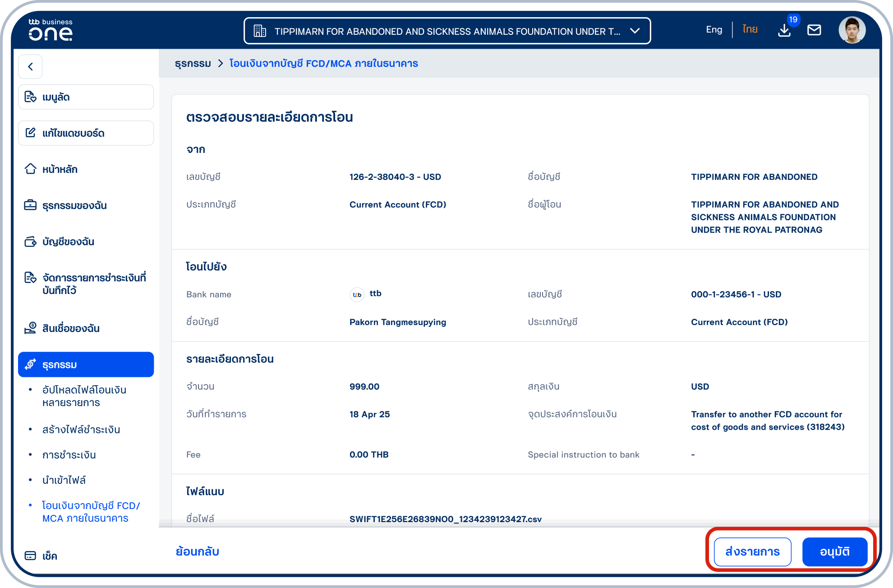
Task: Open the เมนูลัด shortcut menu
Action: 86,97
